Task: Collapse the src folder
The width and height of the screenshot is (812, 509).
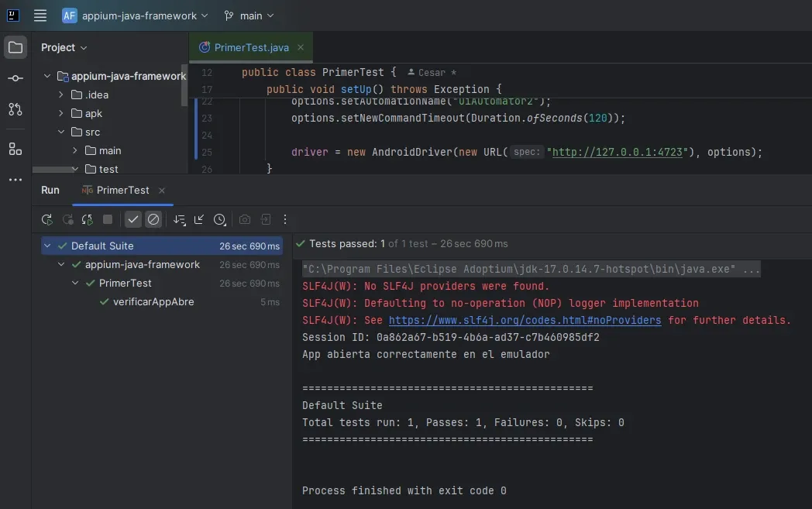Action: point(61,132)
